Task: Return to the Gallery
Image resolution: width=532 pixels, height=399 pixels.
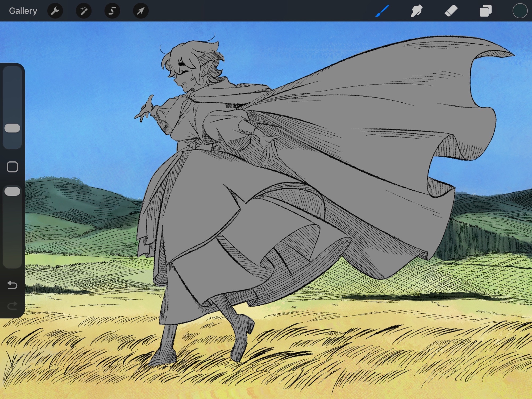Action: tap(23, 11)
